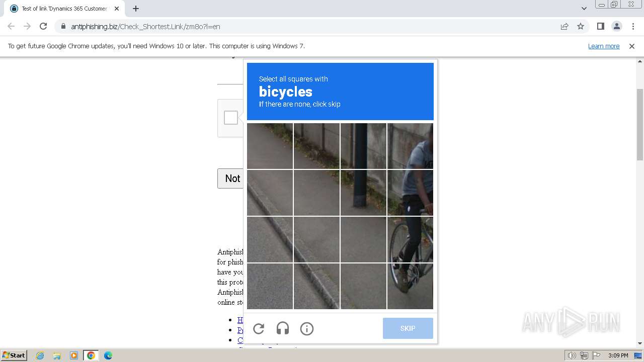
Task: Tick the captcha checkbox behind the dialog
Action: click(231, 118)
